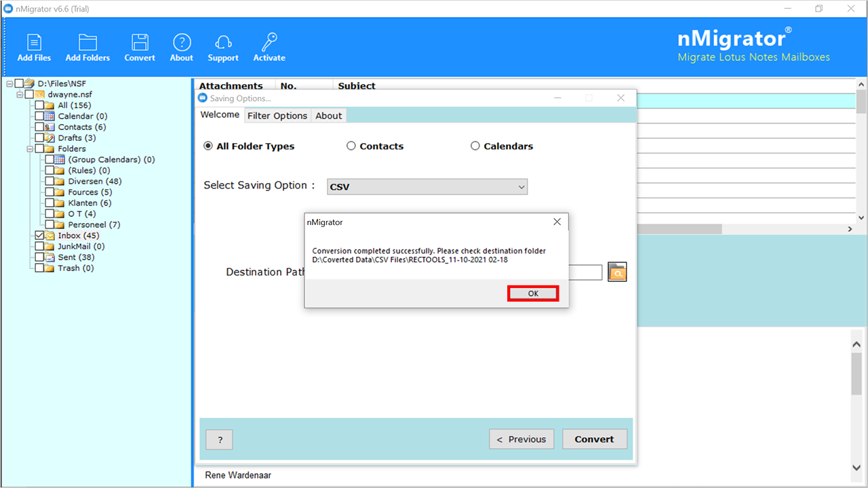Select the Personeel (7) folder
The image size is (868, 488).
[94, 224]
